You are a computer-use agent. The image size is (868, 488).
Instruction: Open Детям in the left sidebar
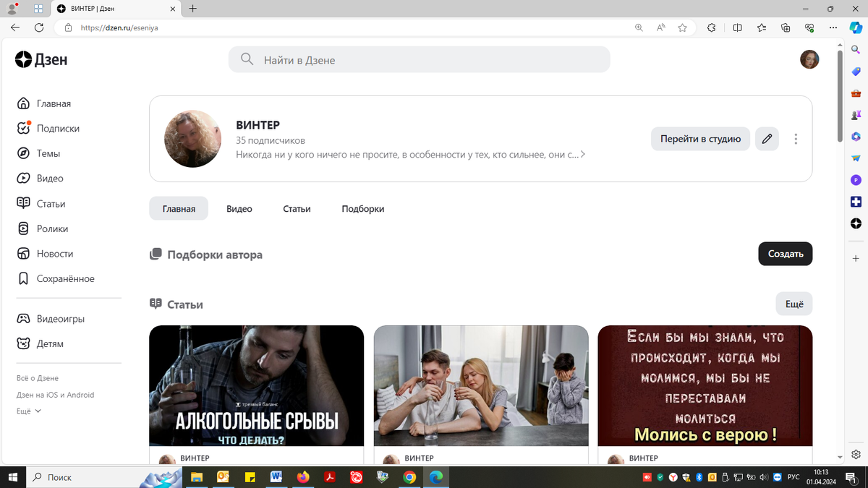point(41,343)
